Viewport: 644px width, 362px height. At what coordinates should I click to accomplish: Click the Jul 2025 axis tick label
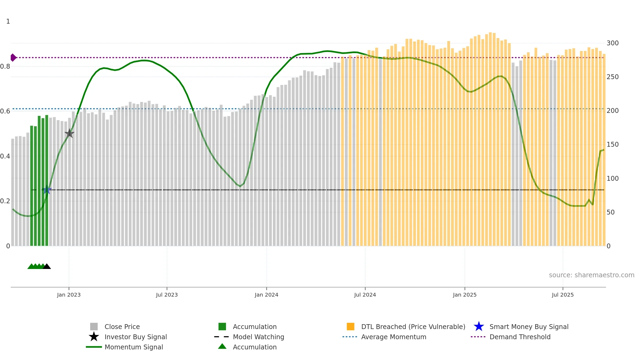pyautogui.click(x=563, y=295)
